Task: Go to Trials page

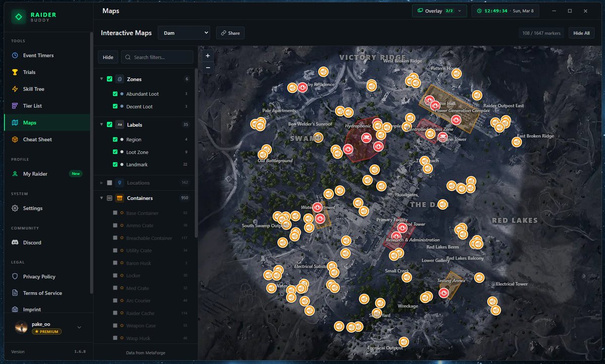Action: pyautogui.click(x=47, y=72)
